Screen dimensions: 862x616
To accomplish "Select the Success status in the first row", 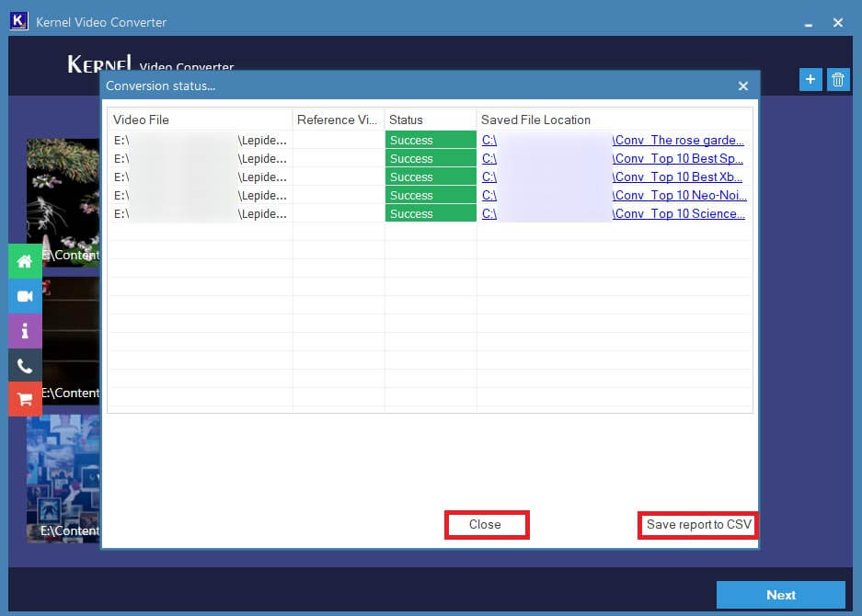I will tap(431, 140).
